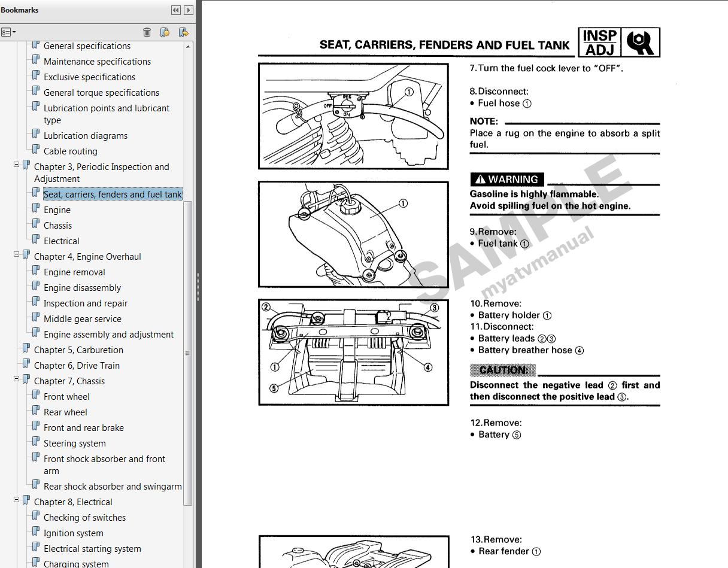Delete the selected bookmark using trash icon
728x568 pixels.
pyautogui.click(x=147, y=32)
